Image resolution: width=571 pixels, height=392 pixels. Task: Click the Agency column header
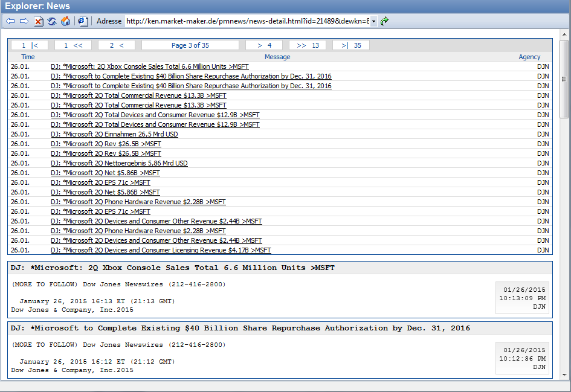click(529, 57)
